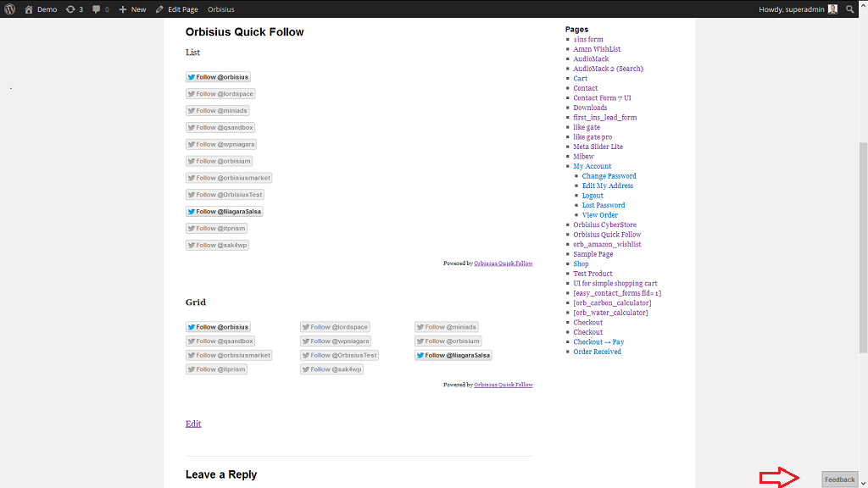The height and width of the screenshot is (488, 868).
Task: Click Follow @wpniagara in List
Action: pyautogui.click(x=221, y=144)
